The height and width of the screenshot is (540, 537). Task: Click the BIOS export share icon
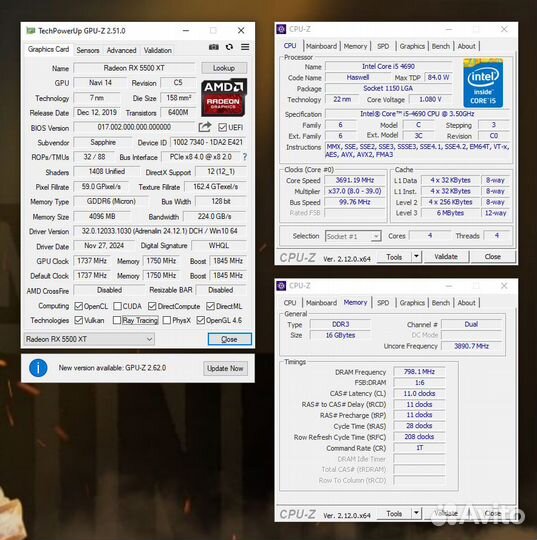(205, 127)
